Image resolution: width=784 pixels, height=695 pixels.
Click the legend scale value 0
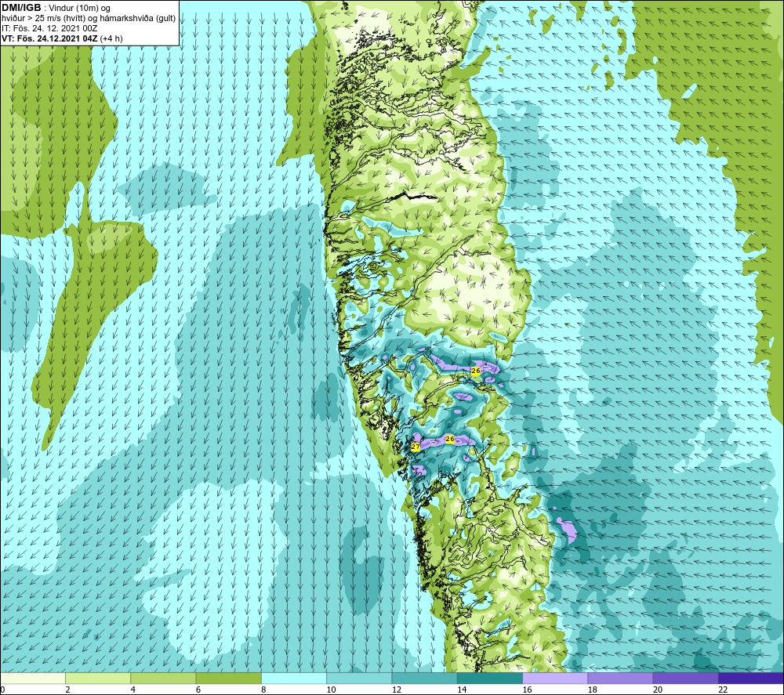(x=2, y=690)
